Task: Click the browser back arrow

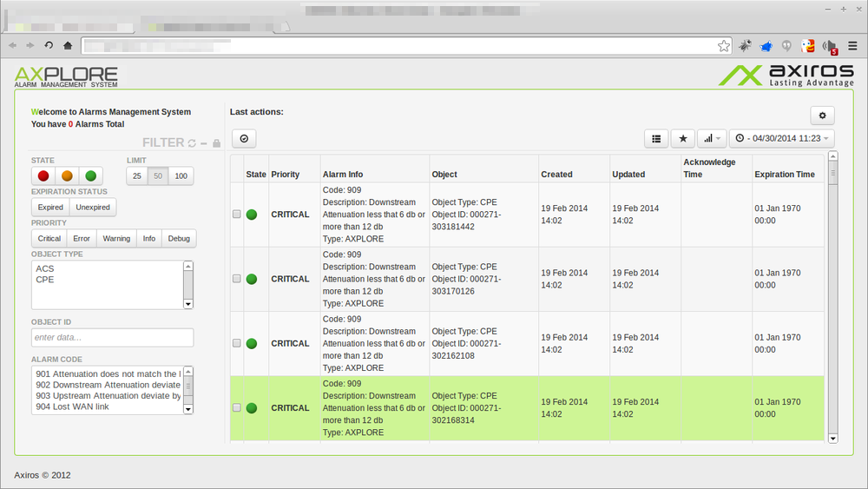Action: [x=12, y=45]
